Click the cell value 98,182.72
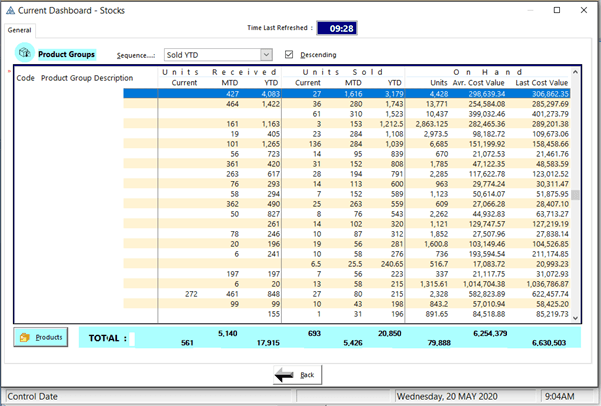This screenshot has width=601, height=406. (x=488, y=134)
